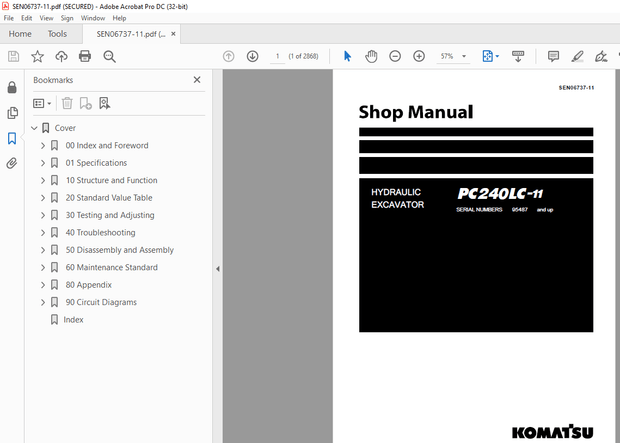Find current bookmark icon
The height and width of the screenshot is (443, 620).
[104, 103]
